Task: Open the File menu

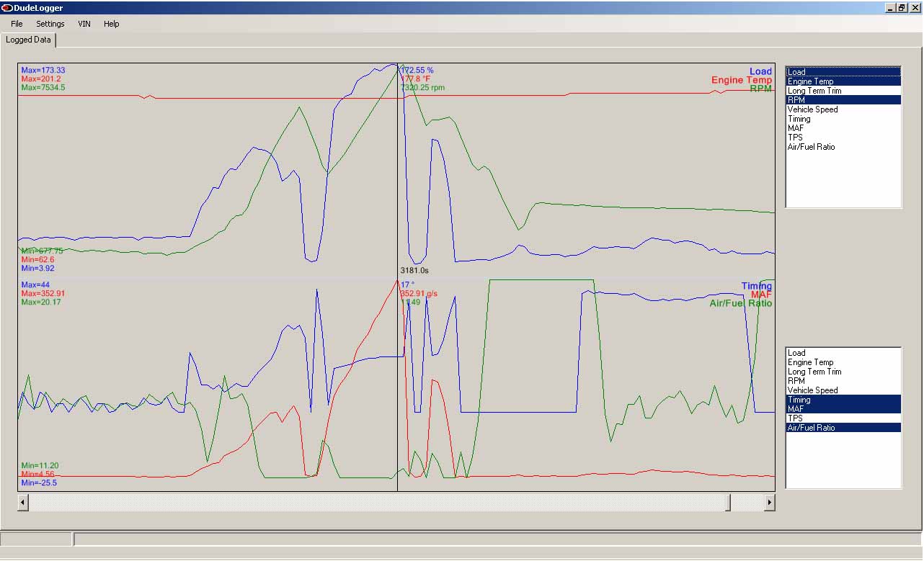Action: (x=17, y=24)
